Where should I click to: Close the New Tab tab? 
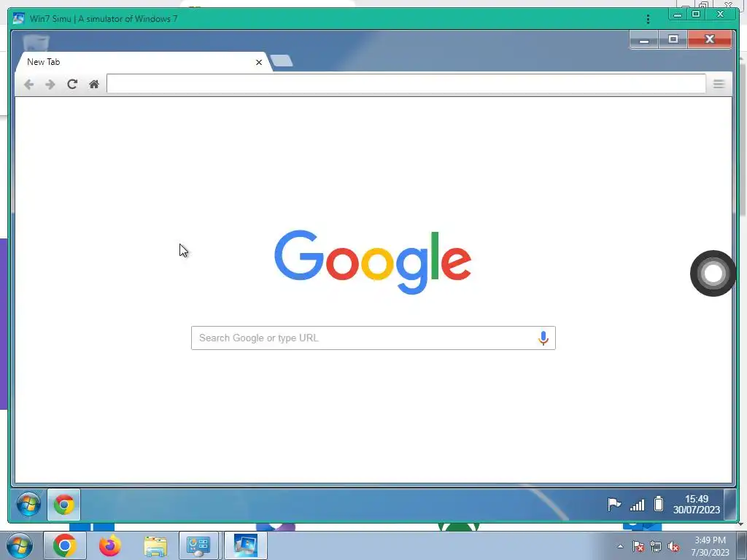point(259,63)
